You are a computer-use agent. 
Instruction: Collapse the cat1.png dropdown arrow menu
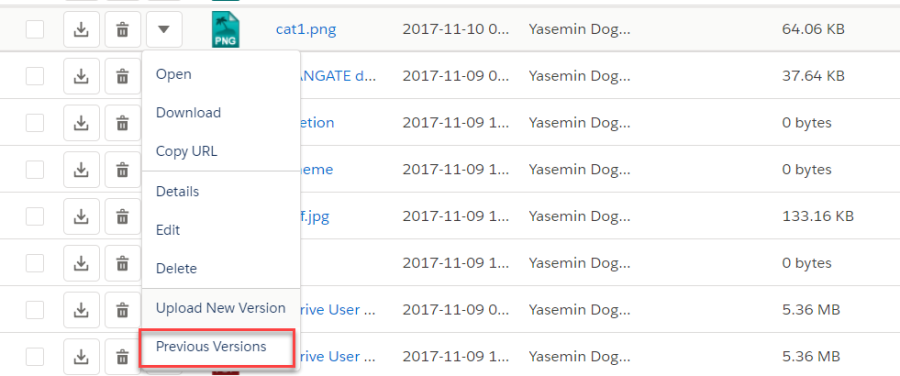[164, 29]
